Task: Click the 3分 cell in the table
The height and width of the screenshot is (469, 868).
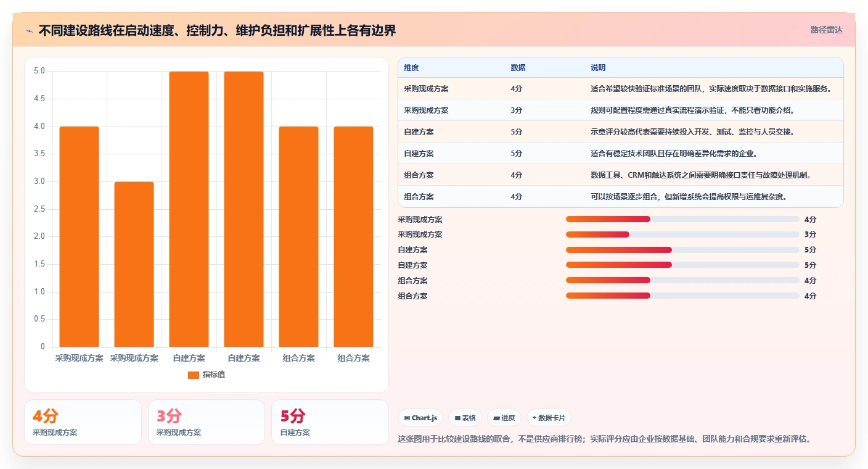Action: point(517,110)
